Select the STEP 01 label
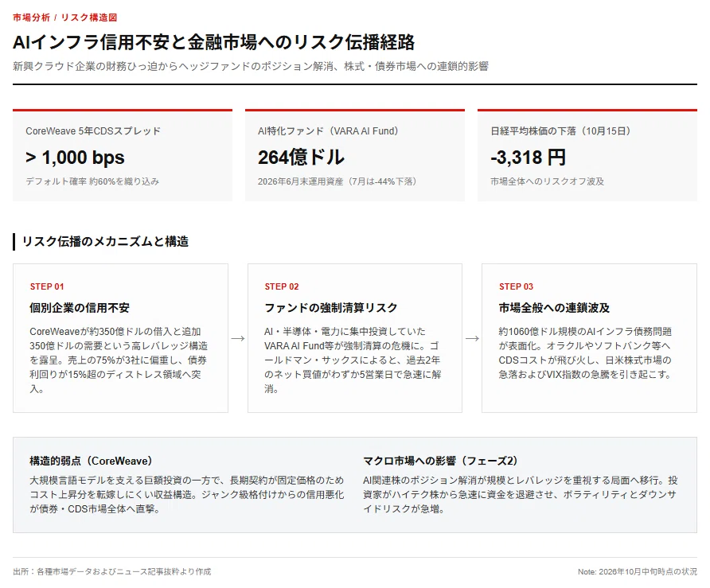710x588 pixels. (47, 286)
